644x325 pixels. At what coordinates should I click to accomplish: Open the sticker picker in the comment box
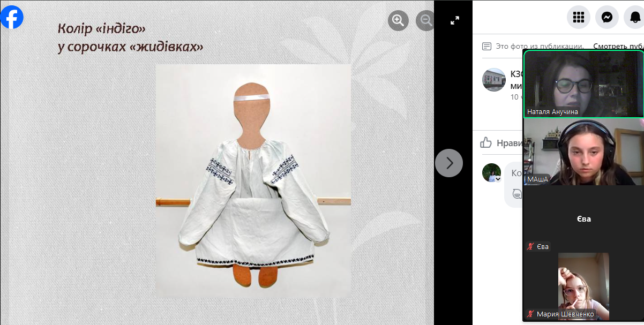517,194
